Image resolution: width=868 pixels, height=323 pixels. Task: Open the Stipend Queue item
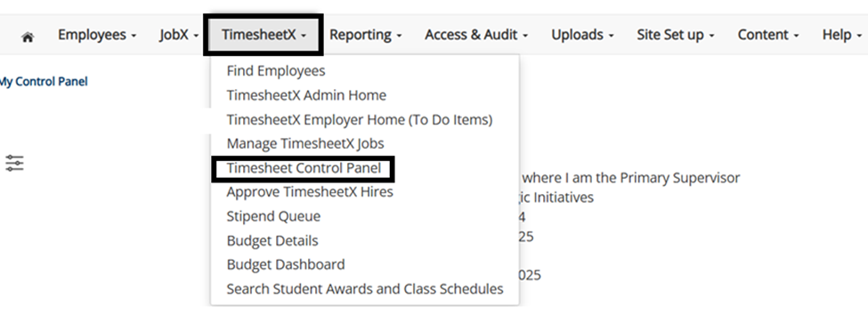[273, 216]
